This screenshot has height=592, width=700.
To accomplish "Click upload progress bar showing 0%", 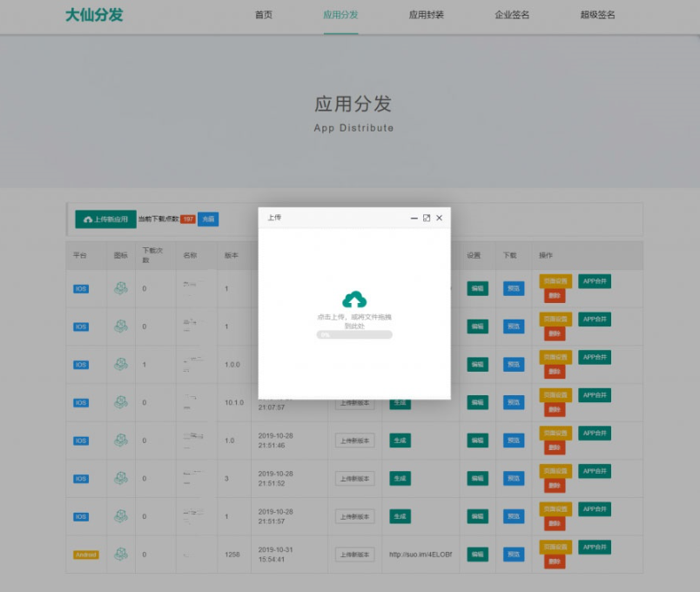I will pyautogui.click(x=354, y=335).
